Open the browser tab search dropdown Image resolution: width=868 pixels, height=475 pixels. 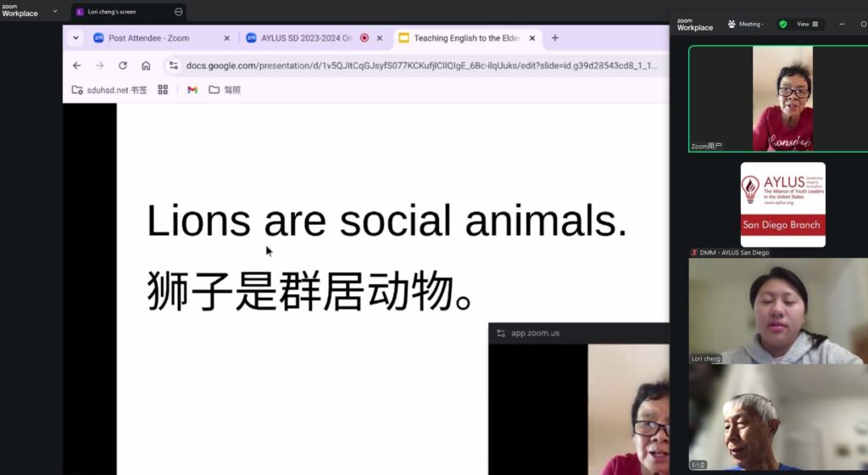[x=75, y=38]
